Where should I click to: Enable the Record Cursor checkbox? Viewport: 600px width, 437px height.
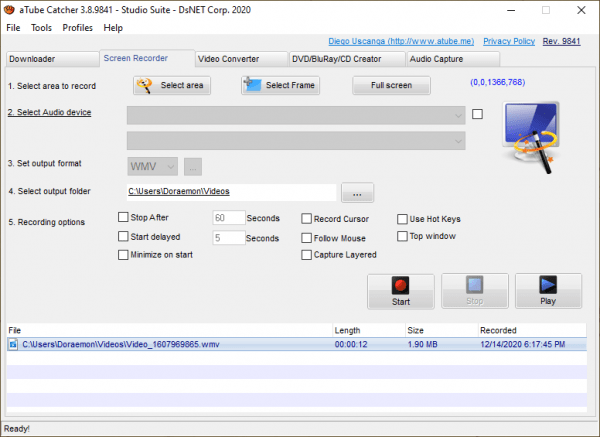point(307,219)
